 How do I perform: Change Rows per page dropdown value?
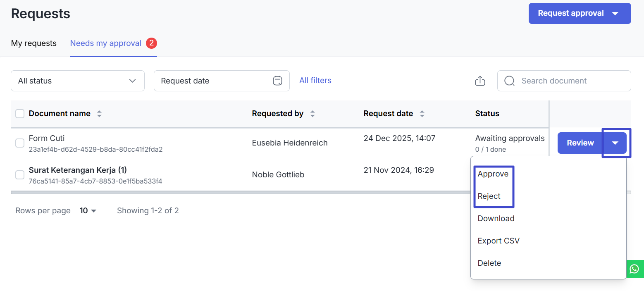click(88, 211)
